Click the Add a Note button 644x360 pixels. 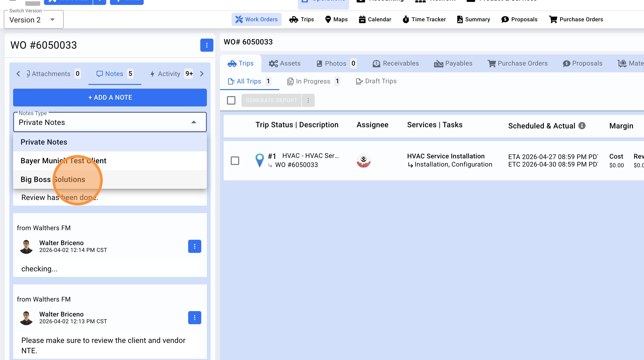[110, 98]
